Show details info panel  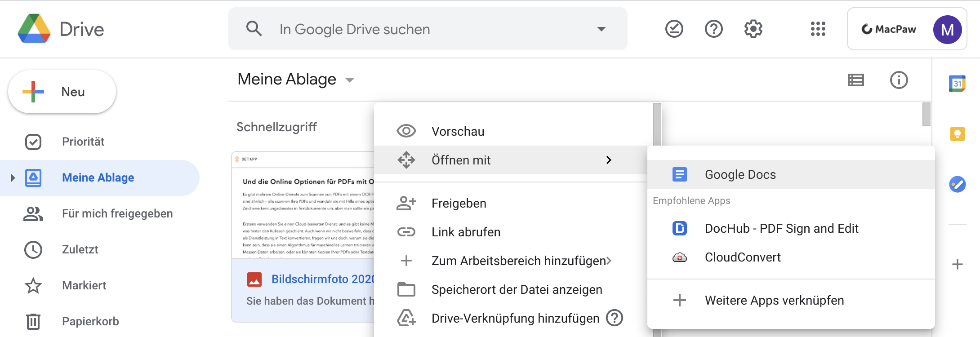[899, 80]
